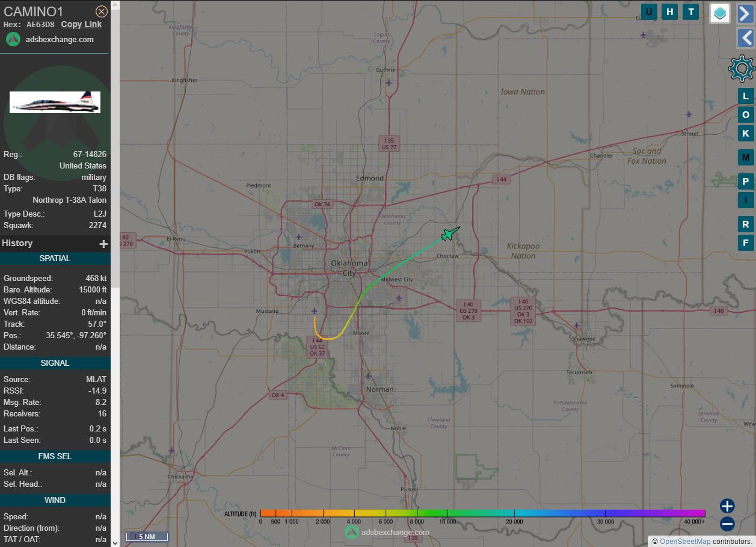756x547 pixels.
Task: Click the Type Desc. value L2J
Action: tap(99, 214)
